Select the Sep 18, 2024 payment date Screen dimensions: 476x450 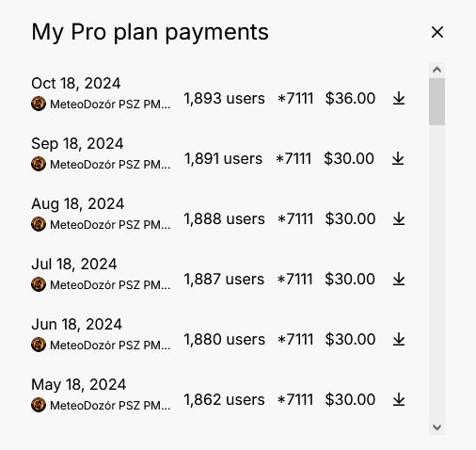tap(77, 144)
